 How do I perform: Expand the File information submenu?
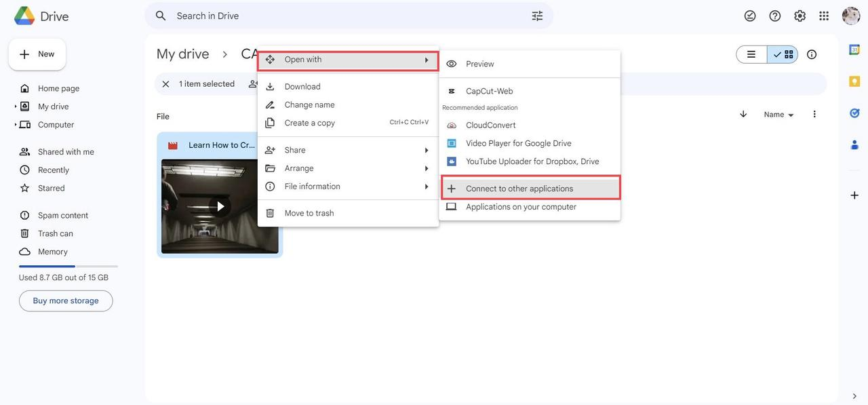(x=348, y=187)
